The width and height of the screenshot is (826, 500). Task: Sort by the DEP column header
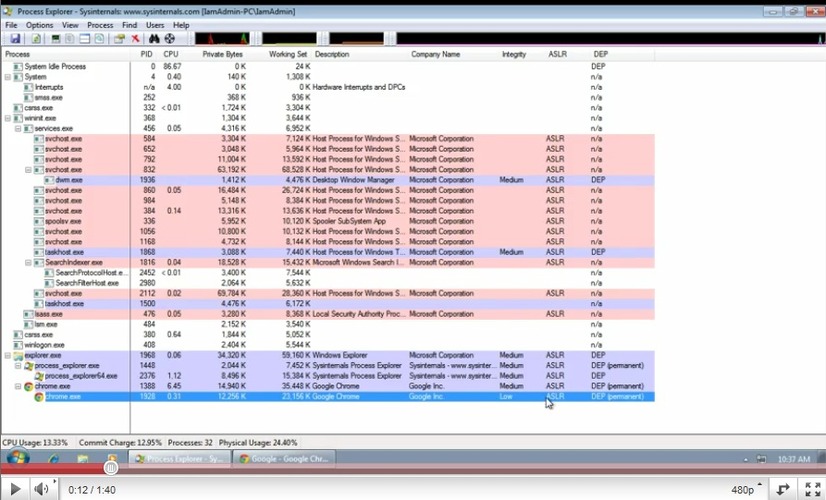[x=601, y=54]
